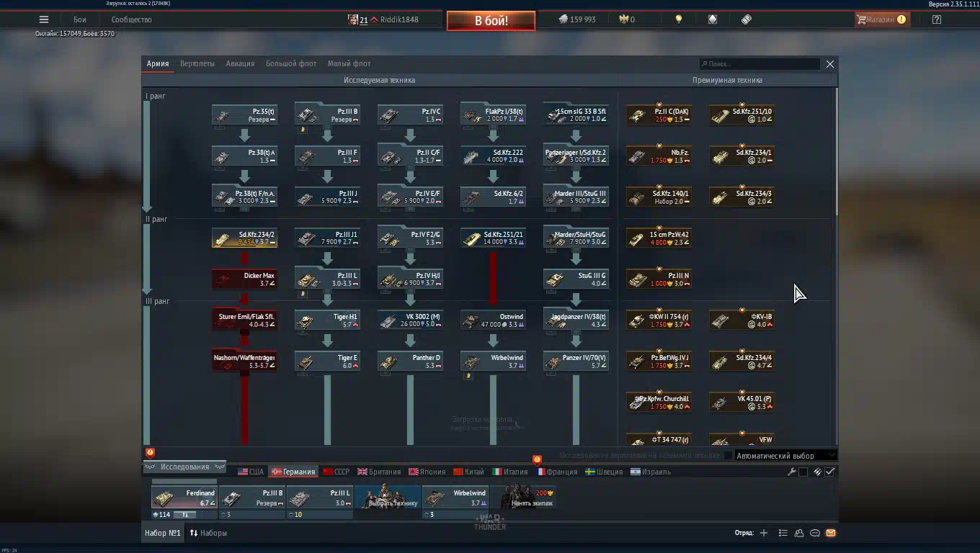Toggle the checked box by country tabs
Image resolution: width=980 pixels, height=553 pixels.
tap(830, 472)
